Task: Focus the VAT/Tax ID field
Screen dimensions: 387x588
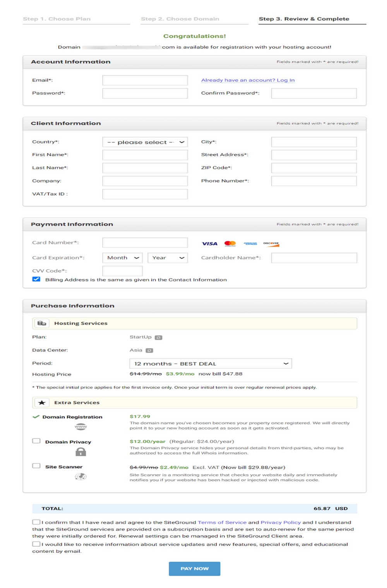Action: coord(145,194)
